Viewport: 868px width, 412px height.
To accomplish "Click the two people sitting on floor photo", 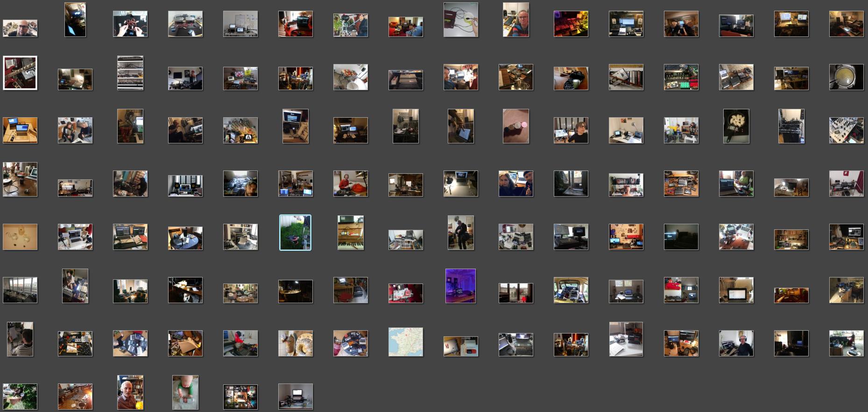I will tap(75, 130).
